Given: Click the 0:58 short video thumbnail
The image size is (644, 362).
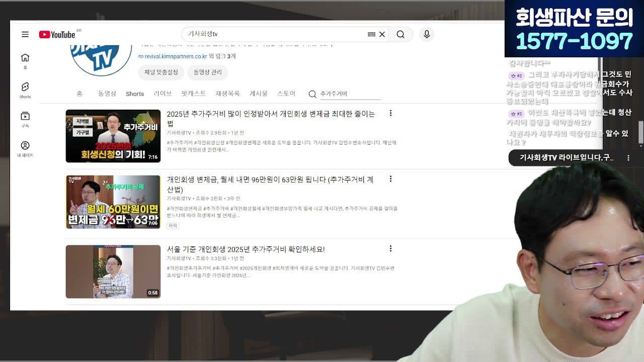Looking at the screenshot, I should pyautogui.click(x=113, y=271).
